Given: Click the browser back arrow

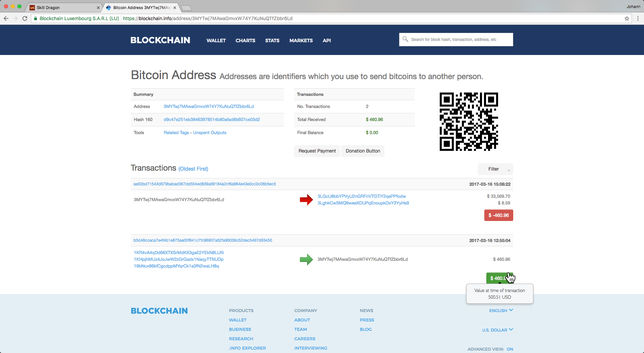Looking at the screenshot, I should (x=6, y=18).
